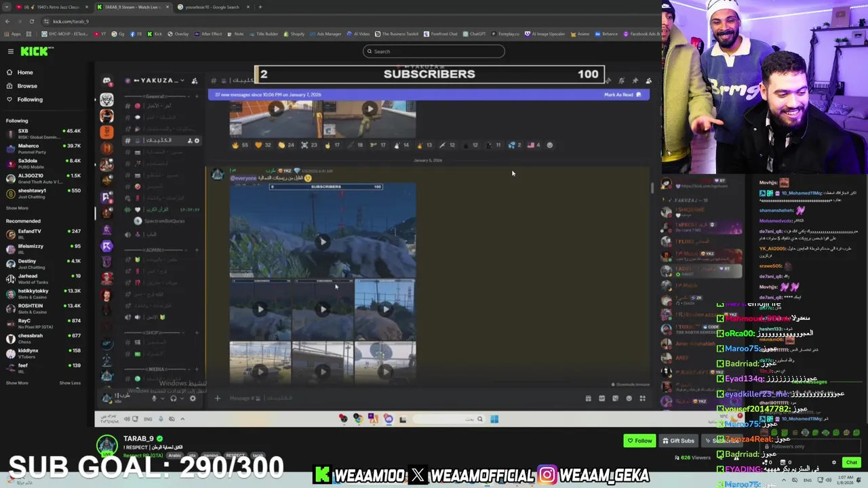Expand Recommended list with Show more
868x488 pixels.
point(17,383)
